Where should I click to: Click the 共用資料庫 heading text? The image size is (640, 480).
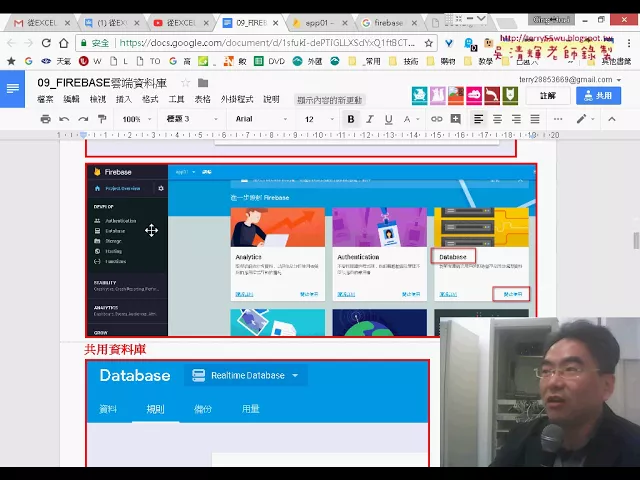pyautogui.click(x=115, y=350)
